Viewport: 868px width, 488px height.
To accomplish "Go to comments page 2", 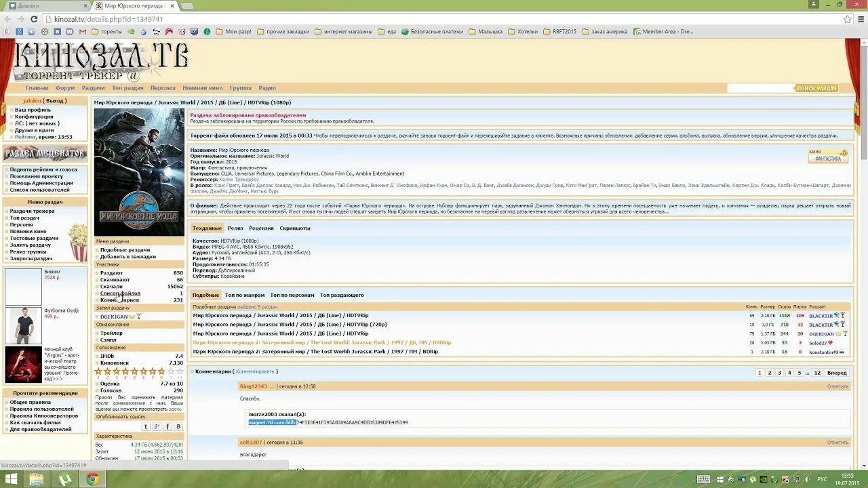I will pos(770,373).
